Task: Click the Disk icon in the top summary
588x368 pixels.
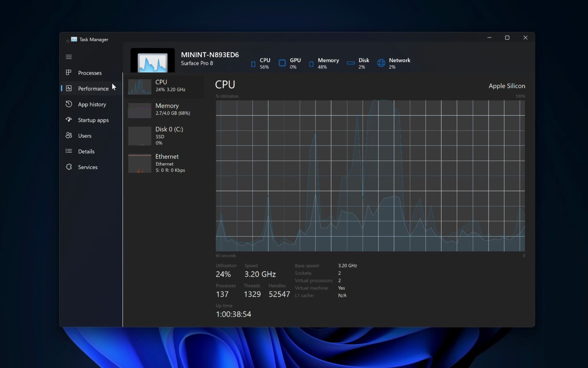Action: pyautogui.click(x=350, y=63)
